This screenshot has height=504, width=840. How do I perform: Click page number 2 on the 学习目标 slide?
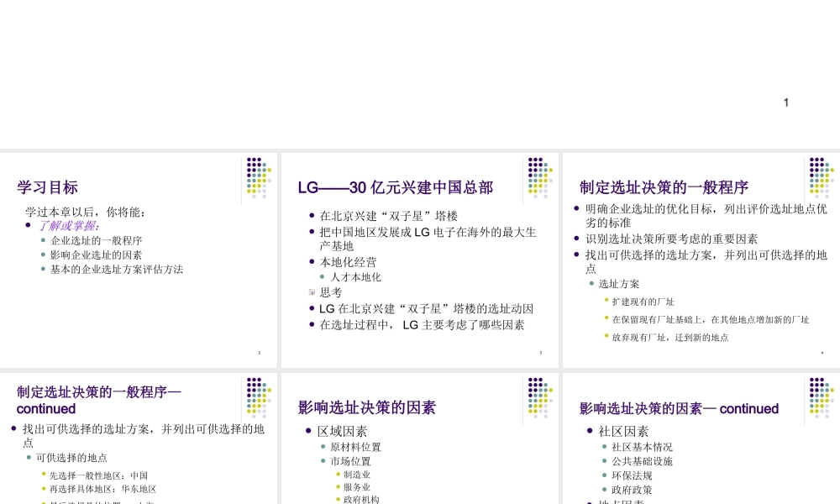pos(260,353)
